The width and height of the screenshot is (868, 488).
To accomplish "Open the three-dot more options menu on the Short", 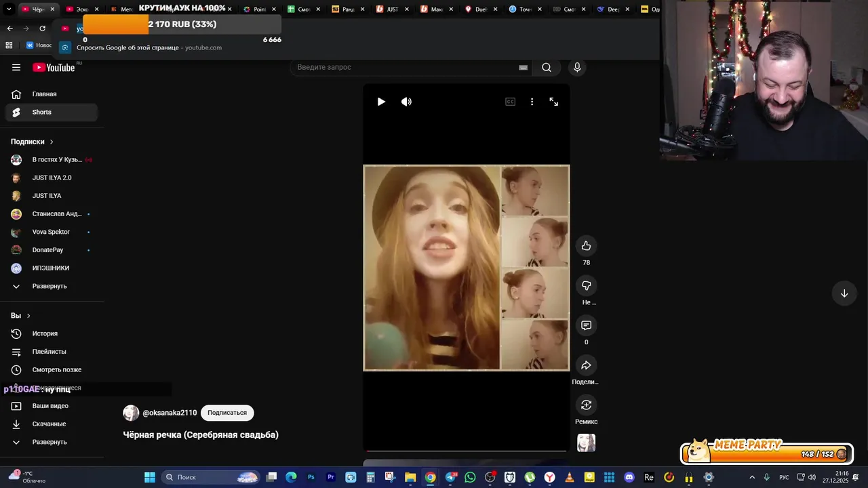I will (x=532, y=102).
